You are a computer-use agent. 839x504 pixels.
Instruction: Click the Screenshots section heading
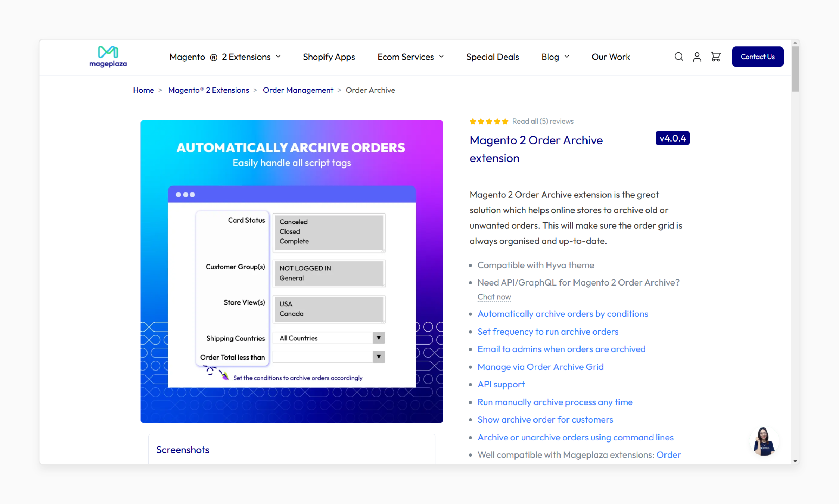pyautogui.click(x=183, y=450)
